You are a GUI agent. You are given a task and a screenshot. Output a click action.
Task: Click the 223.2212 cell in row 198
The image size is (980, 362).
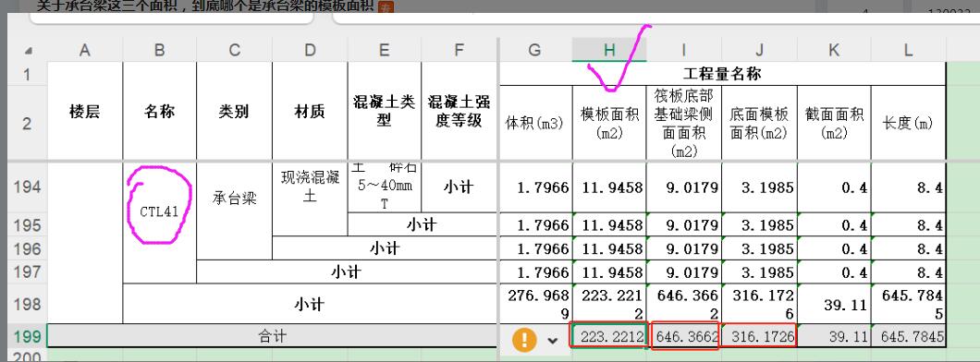coord(609,304)
